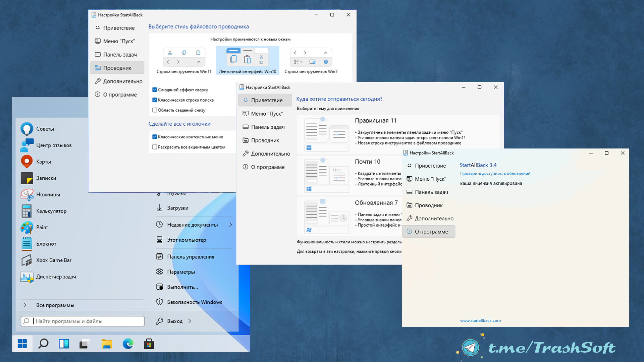
Task: Apply Почти 10 theme thumbnail
Action: click(327, 175)
